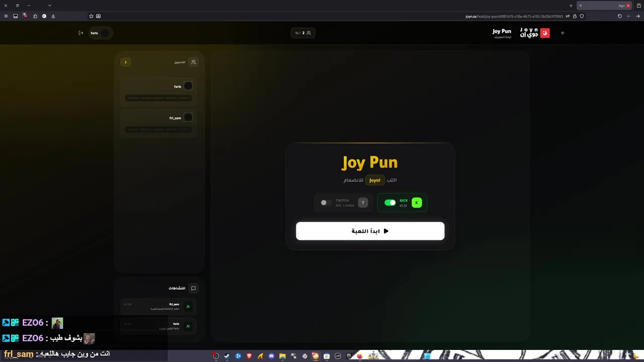Click the frl_sam activity entry

[x=158, y=306]
